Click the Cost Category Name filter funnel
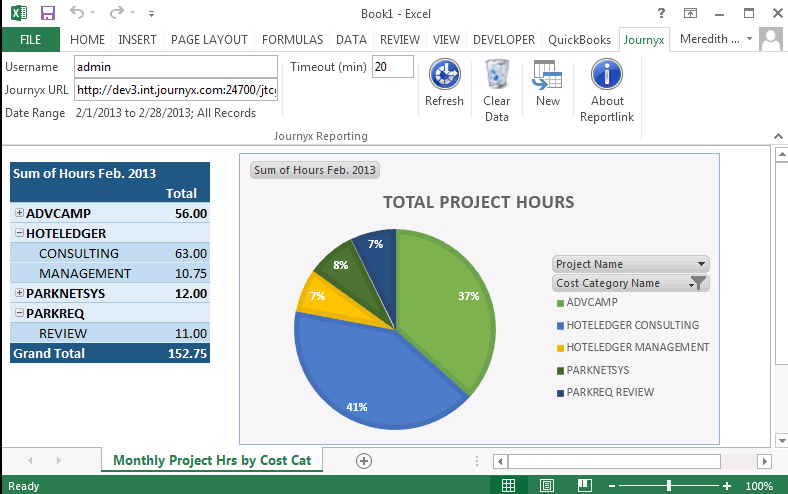The image size is (788, 494). pyautogui.click(x=698, y=283)
